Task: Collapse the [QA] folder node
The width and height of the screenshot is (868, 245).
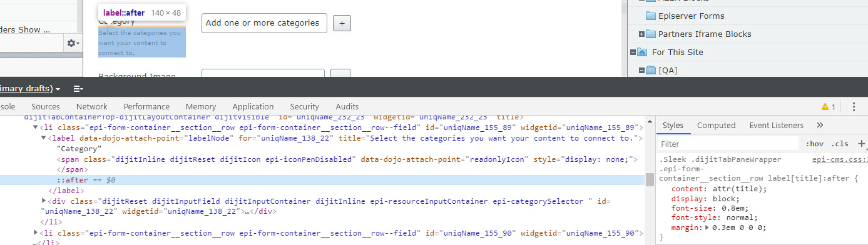Action: pos(641,70)
